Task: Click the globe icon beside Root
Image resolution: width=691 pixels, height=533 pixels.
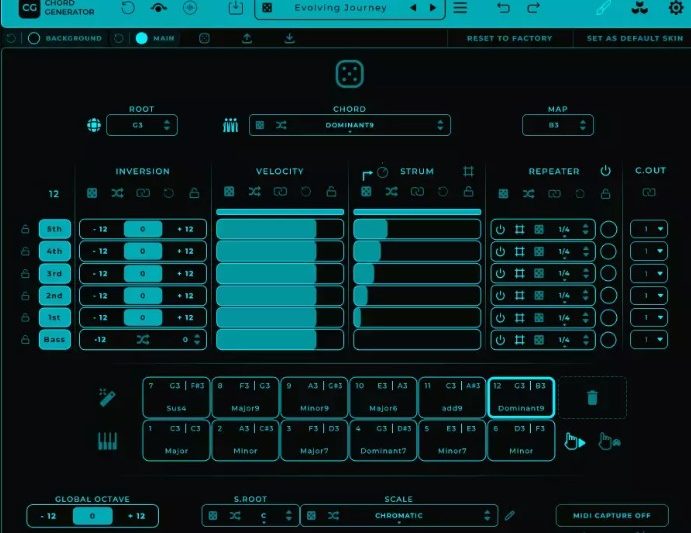Action: click(94, 125)
